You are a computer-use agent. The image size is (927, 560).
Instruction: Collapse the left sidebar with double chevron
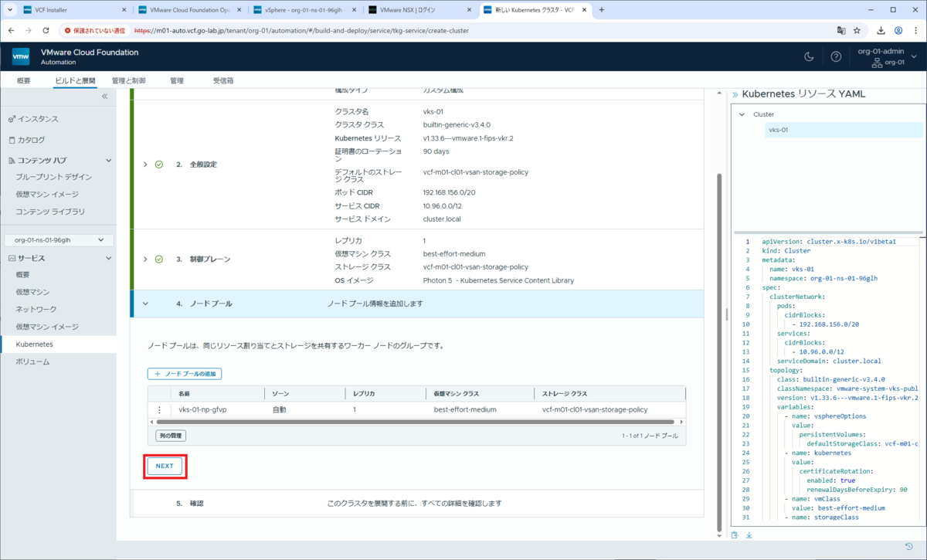[x=105, y=97]
